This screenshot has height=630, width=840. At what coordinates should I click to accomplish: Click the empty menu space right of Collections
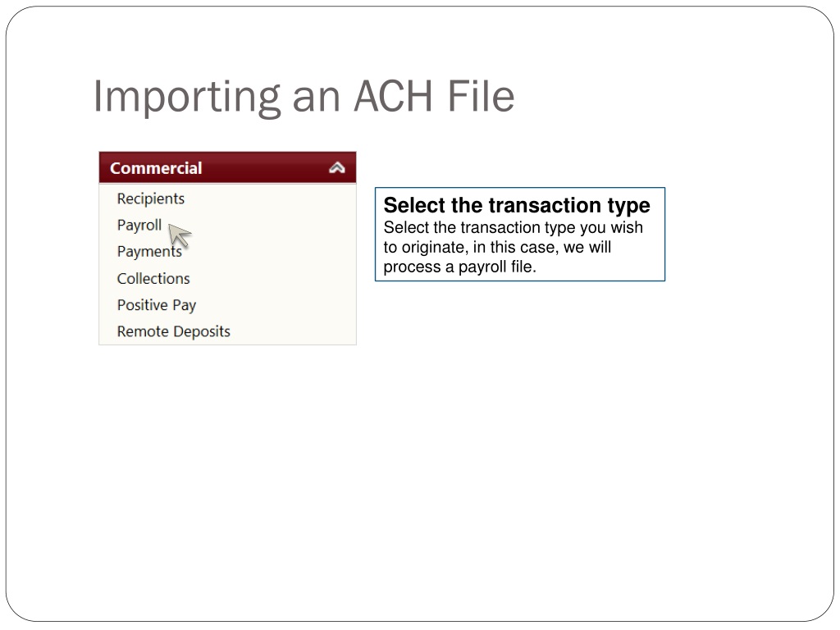point(272,279)
